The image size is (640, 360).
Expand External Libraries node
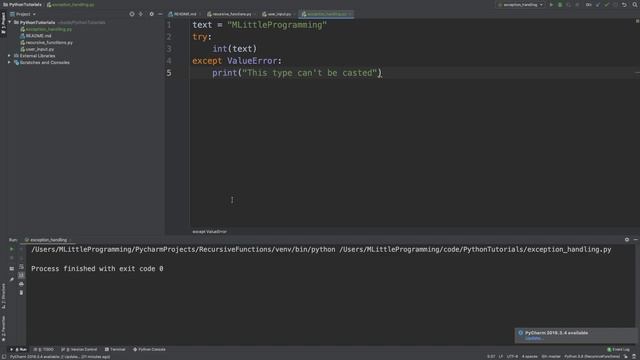click(9, 56)
